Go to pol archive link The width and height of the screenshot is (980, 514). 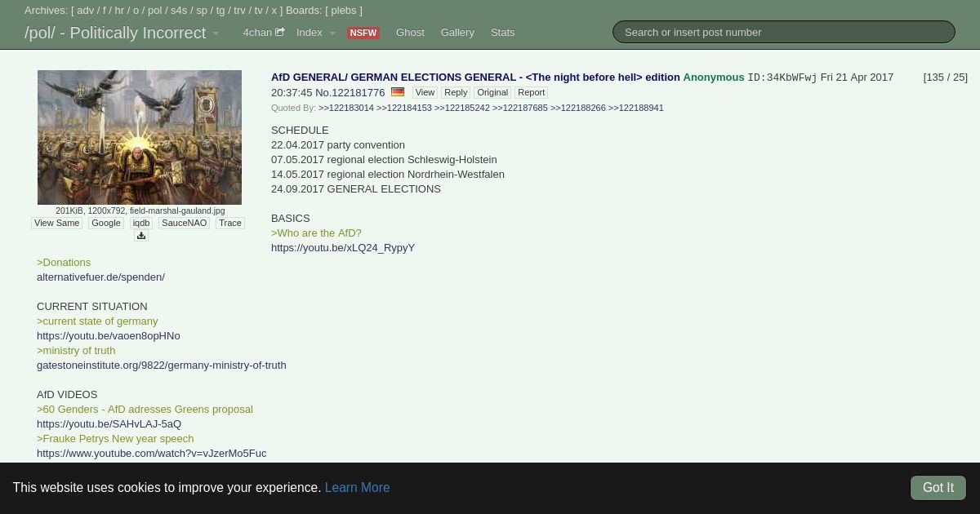[155, 11]
